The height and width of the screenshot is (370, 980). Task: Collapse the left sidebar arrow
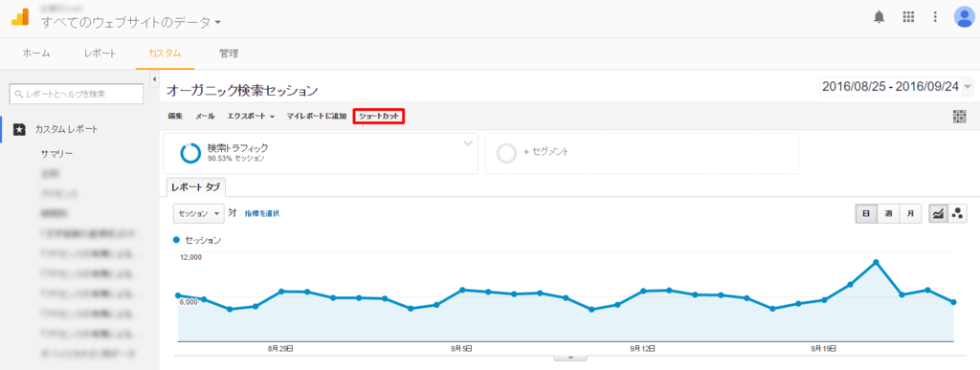point(154,78)
